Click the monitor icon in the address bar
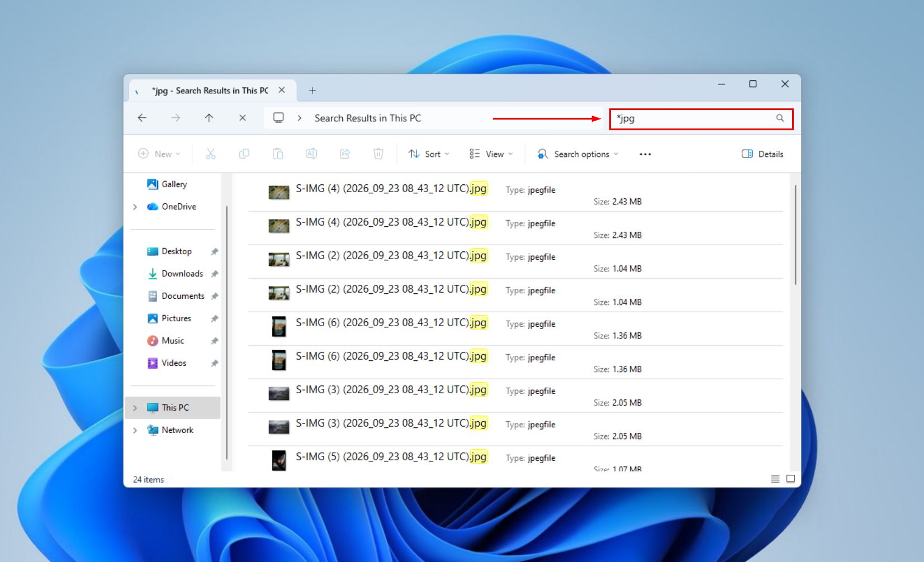 click(x=278, y=118)
